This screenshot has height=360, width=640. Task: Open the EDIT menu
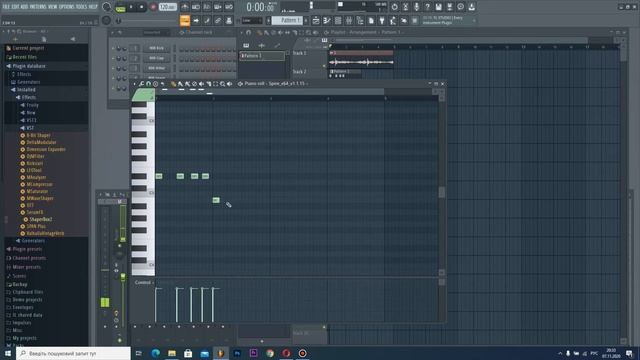coord(16,7)
